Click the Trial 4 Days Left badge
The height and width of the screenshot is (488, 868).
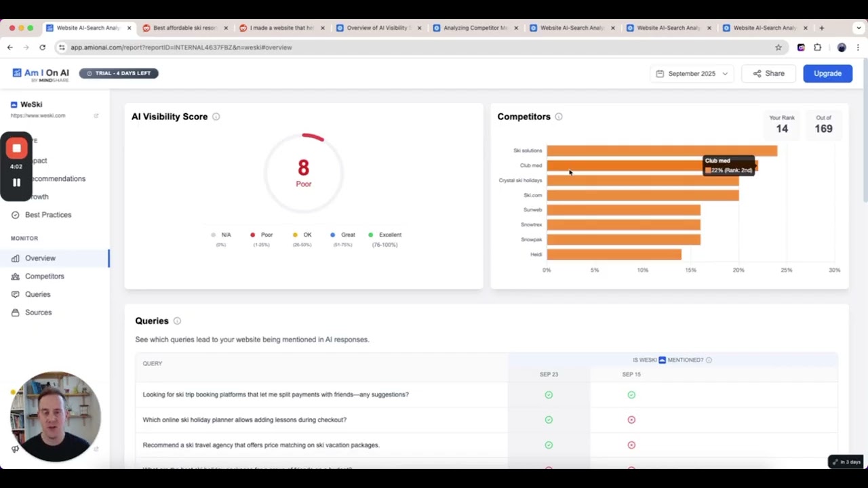[119, 73]
